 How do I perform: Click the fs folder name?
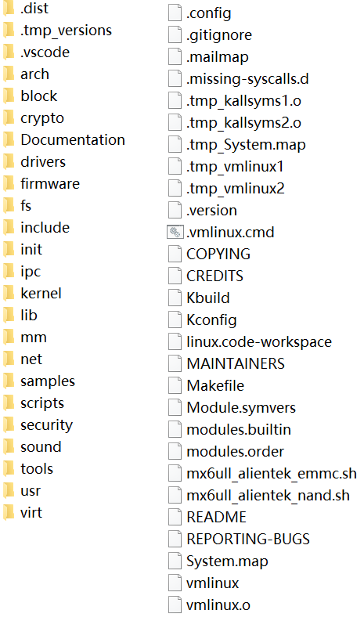click(26, 205)
